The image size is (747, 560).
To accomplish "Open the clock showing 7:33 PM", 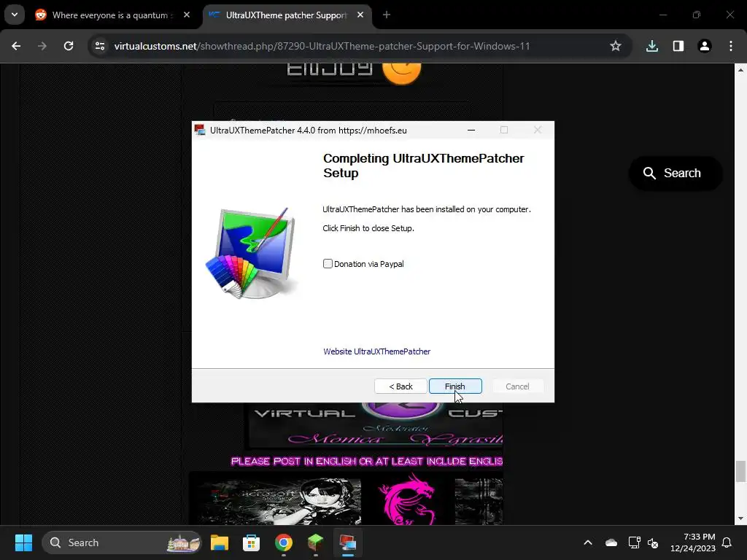I will (x=693, y=542).
